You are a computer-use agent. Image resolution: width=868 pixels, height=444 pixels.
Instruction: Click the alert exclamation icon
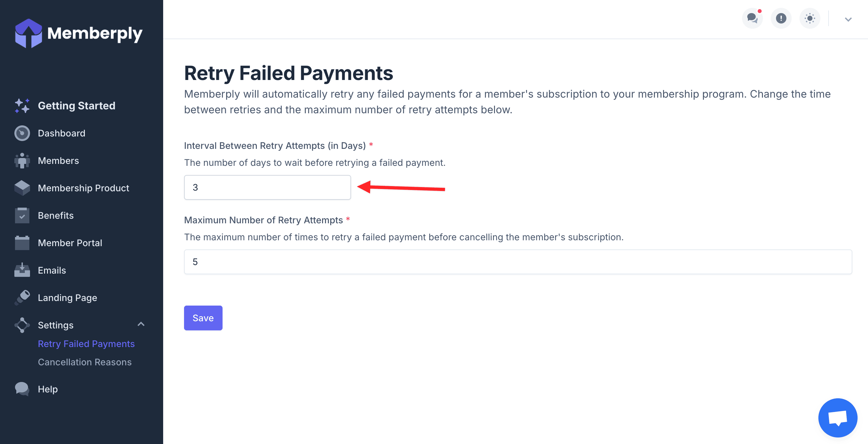point(781,18)
